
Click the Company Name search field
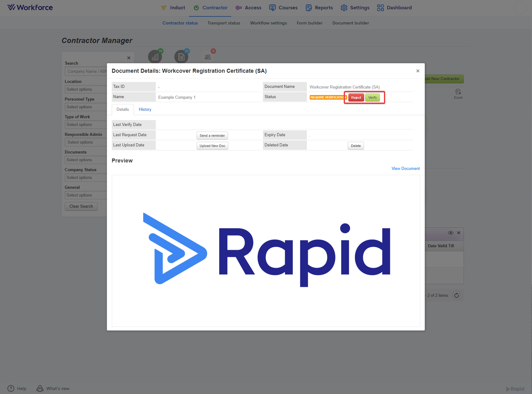point(86,71)
